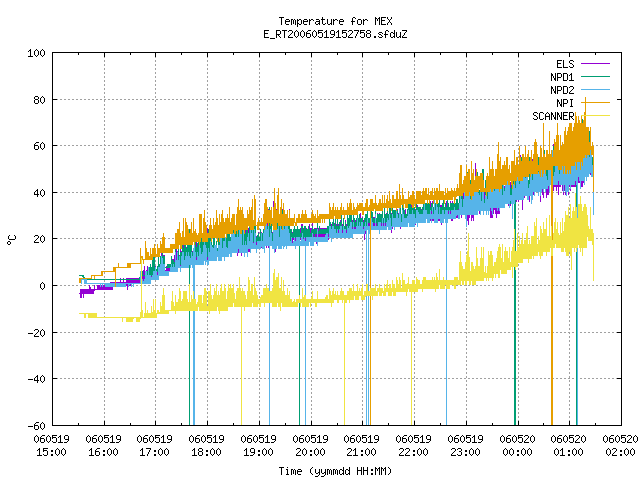Click the y-axis label -20
This screenshot has width=640, height=480.
[36, 333]
